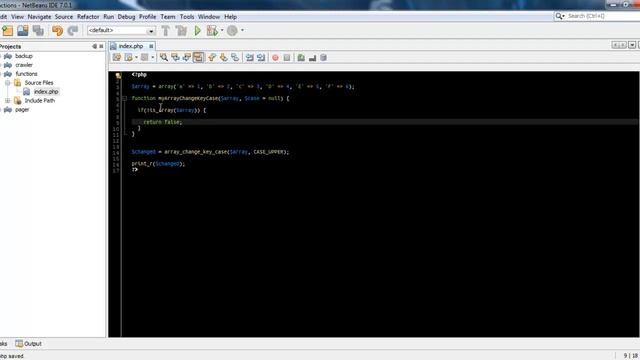This screenshot has height=360, width=640.
Task: Open the Run menu
Action: click(x=109, y=17)
